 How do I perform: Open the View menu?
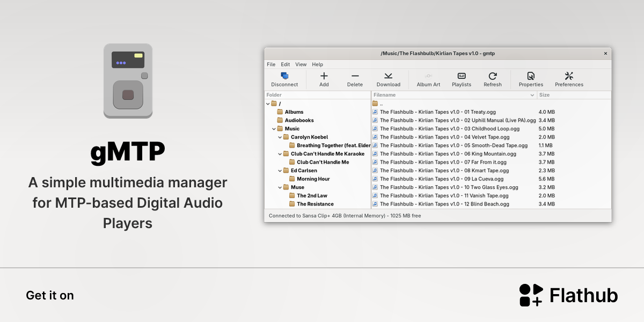(301, 64)
